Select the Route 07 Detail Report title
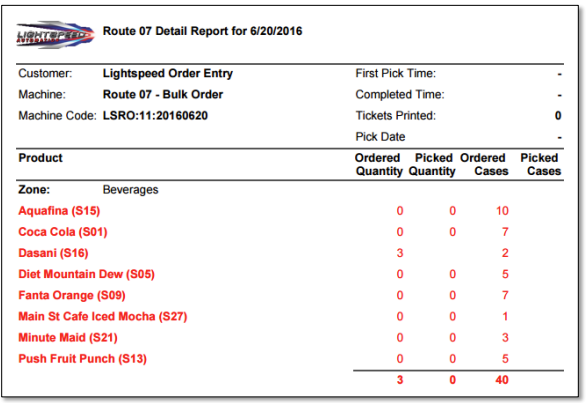Screen dimensions: 586x403 click(x=203, y=31)
